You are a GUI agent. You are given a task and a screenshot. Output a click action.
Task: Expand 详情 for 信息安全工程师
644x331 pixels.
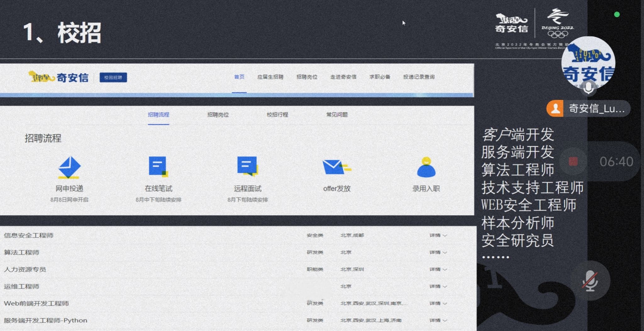(438, 235)
